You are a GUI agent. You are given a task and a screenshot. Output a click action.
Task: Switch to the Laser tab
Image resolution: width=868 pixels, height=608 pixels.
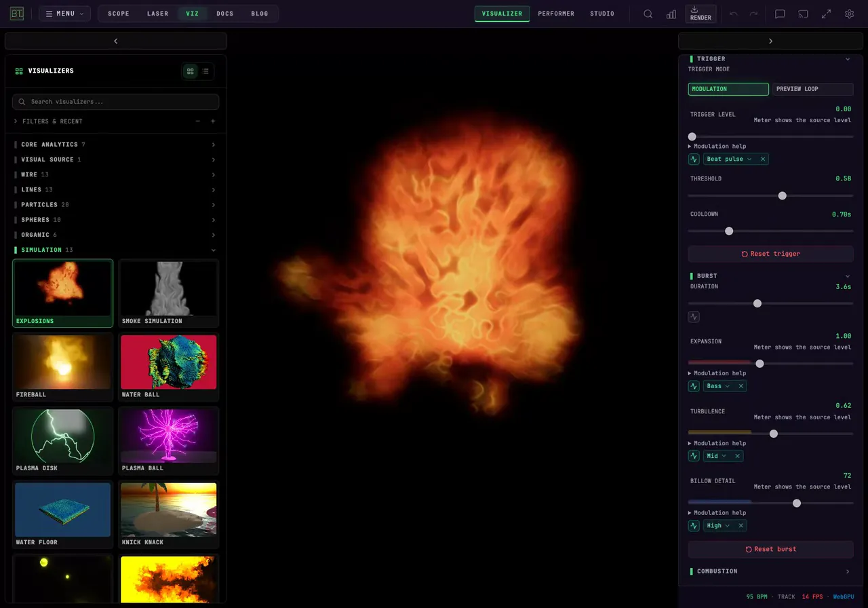point(158,14)
